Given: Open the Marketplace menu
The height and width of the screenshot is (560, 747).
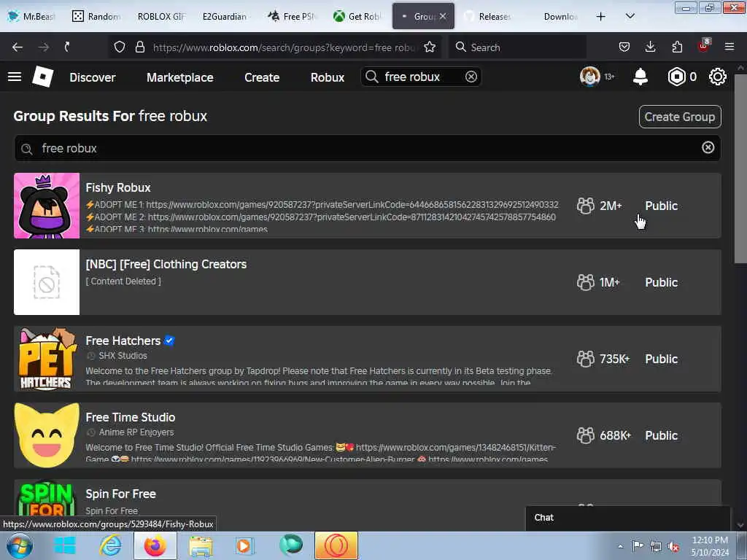Looking at the screenshot, I should (179, 77).
